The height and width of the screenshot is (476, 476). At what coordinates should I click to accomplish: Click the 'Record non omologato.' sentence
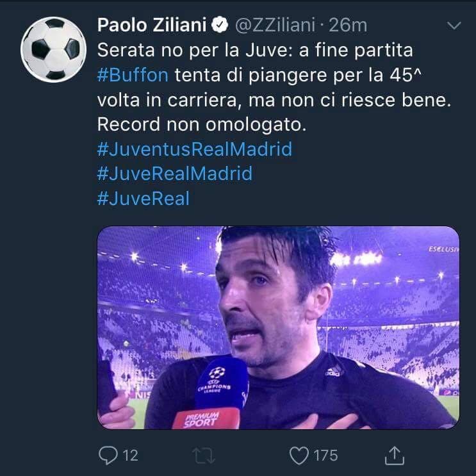pyautogui.click(x=202, y=124)
